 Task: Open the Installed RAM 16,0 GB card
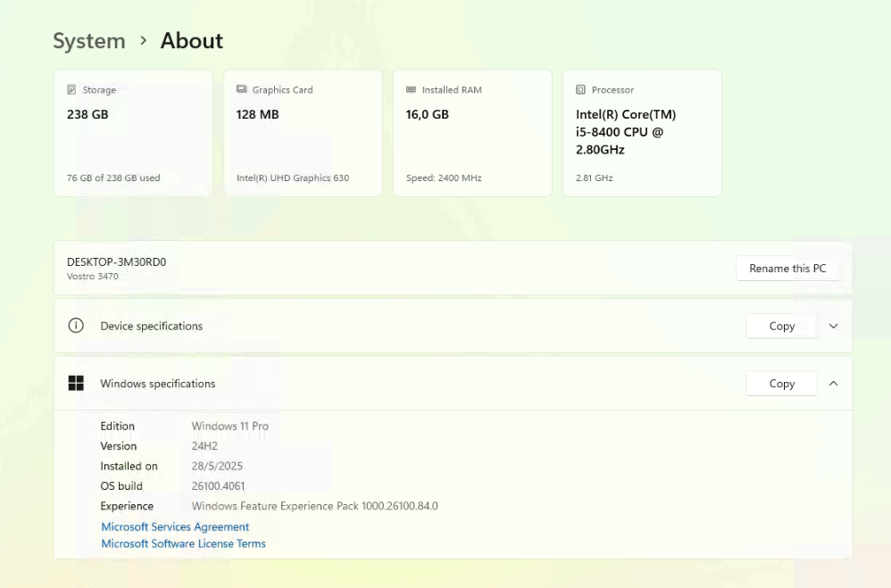[x=473, y=134]
